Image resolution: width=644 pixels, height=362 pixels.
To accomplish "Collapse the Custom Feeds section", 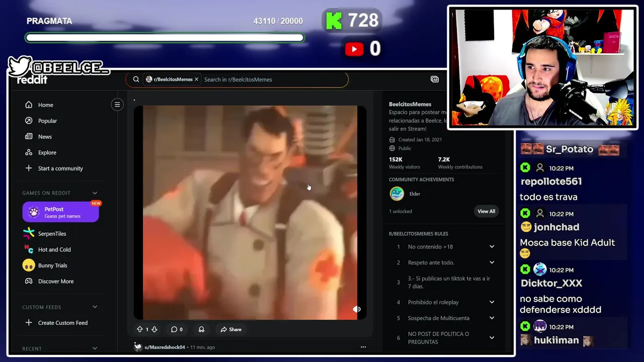I will (x=95, y=307).
